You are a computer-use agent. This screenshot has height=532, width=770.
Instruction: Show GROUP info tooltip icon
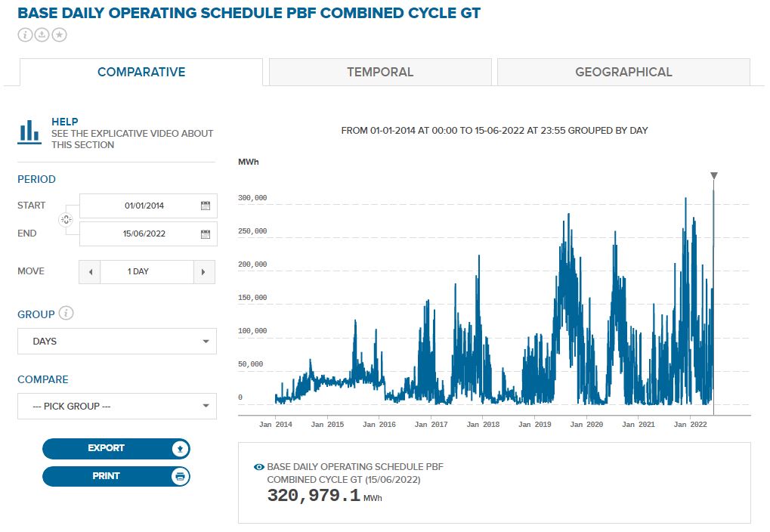[66, 313]
